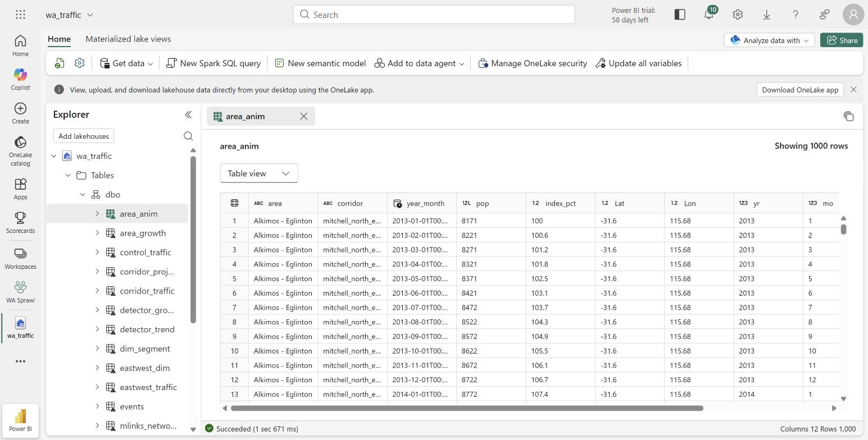Viewport: 868px width, 440px height.
Task: Dismiss the OneLake app info banner
Action: point(853,90)
